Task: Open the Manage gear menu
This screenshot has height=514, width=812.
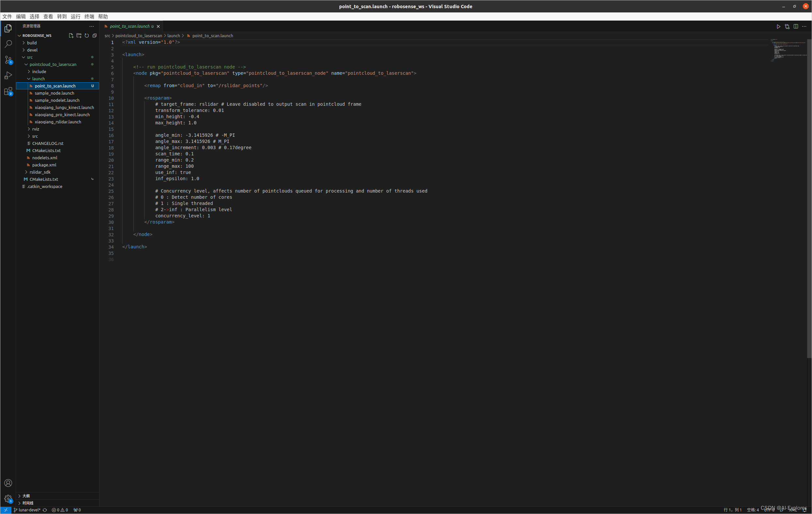Action: click(x=8, y=498)
